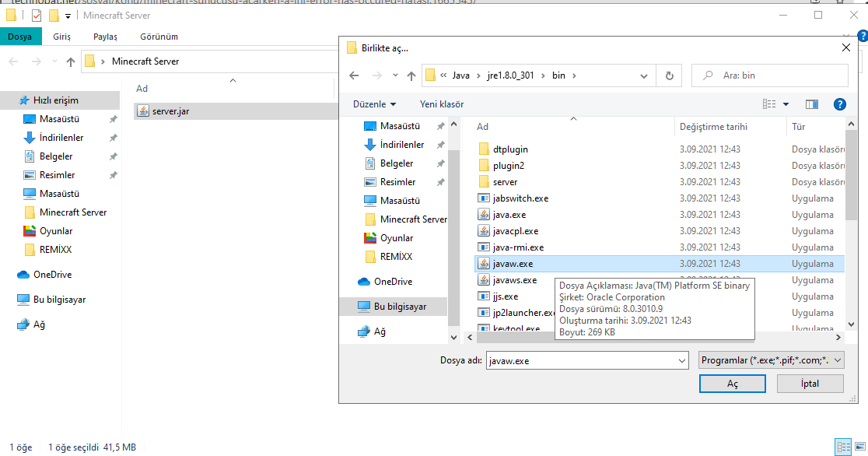868x456 pixels.
Task: Expand the address bar path history dropdown
Action: point(644,76)
